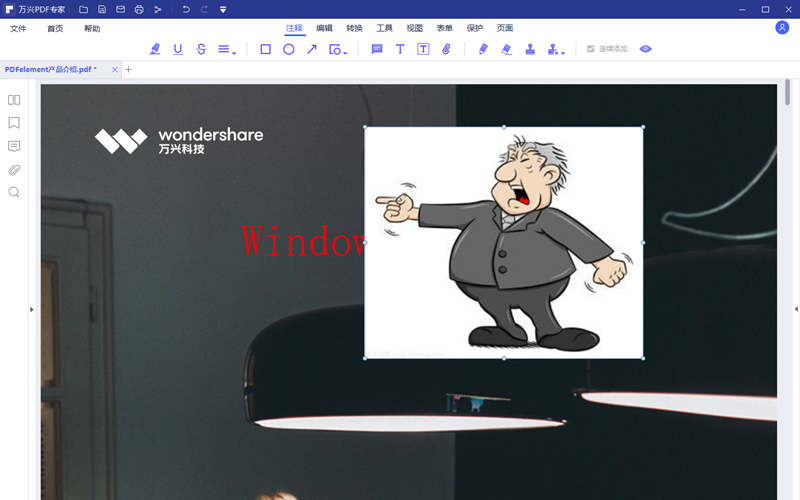Toggle annotation visibility eye icon
This screenshot has height=500, width=800.
pyautogui.click(x=645, y=49)
